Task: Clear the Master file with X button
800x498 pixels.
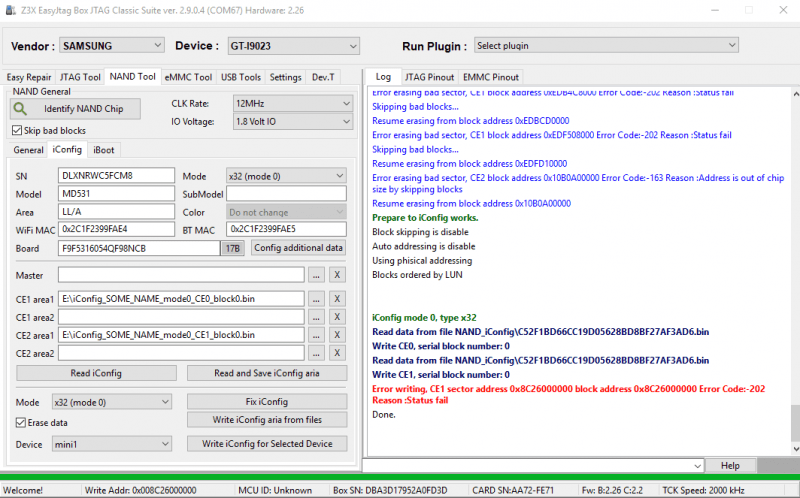Action: coord(337,275)
